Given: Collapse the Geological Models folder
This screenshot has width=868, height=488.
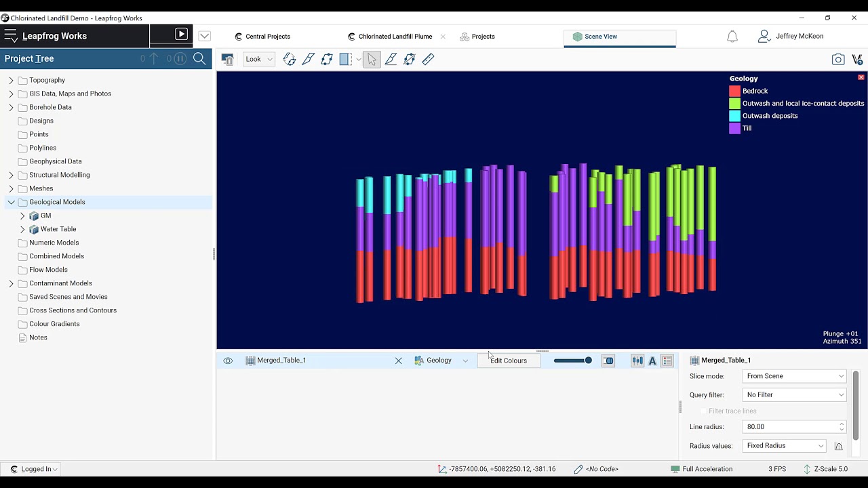Looking at the screenshot, I should (x=11, y=202).
